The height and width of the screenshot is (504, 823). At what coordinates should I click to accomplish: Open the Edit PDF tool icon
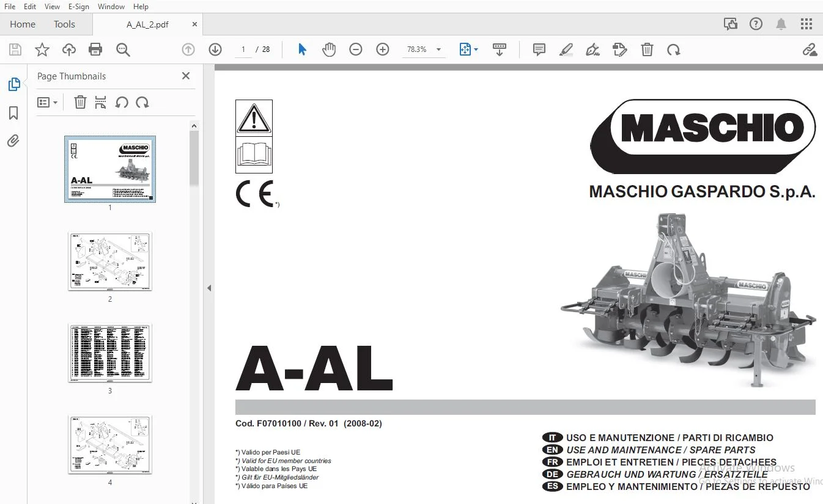click(619, 49)
